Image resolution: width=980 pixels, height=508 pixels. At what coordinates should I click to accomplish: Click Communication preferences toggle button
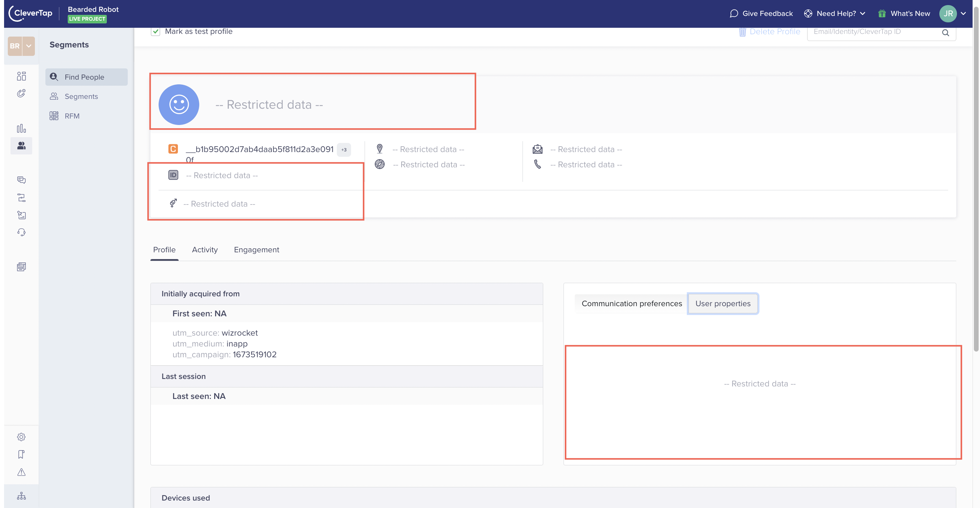(x=631, y=303)
